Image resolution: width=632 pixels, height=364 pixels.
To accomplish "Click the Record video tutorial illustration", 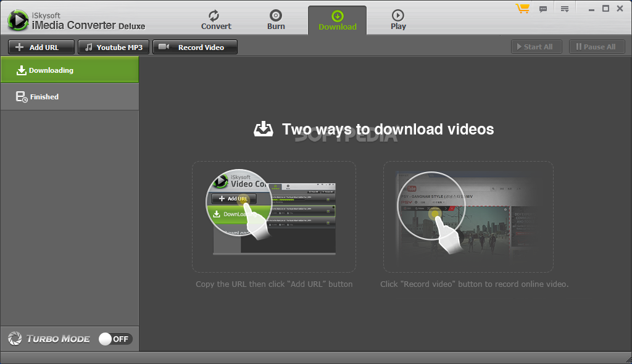I will point(468,217).
